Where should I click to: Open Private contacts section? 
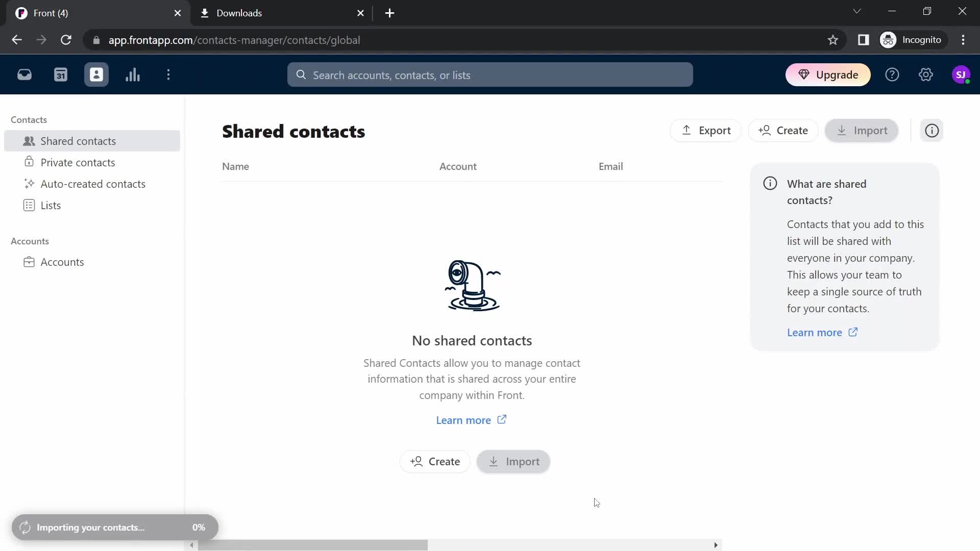(78, 162)
